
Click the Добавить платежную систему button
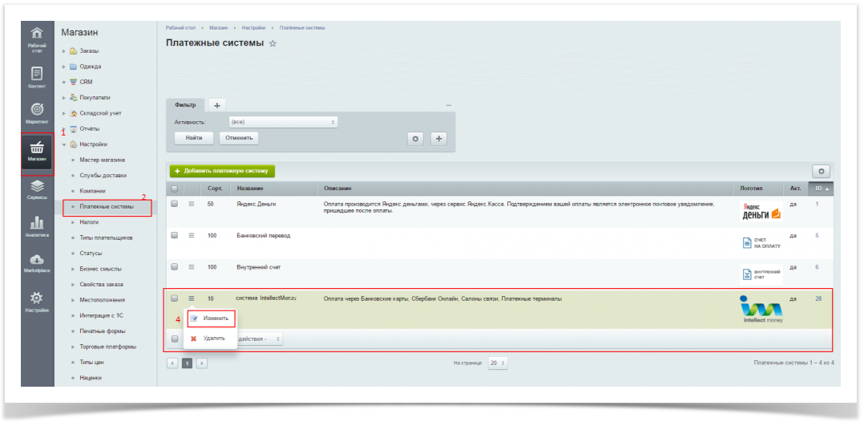click(222, 171)
